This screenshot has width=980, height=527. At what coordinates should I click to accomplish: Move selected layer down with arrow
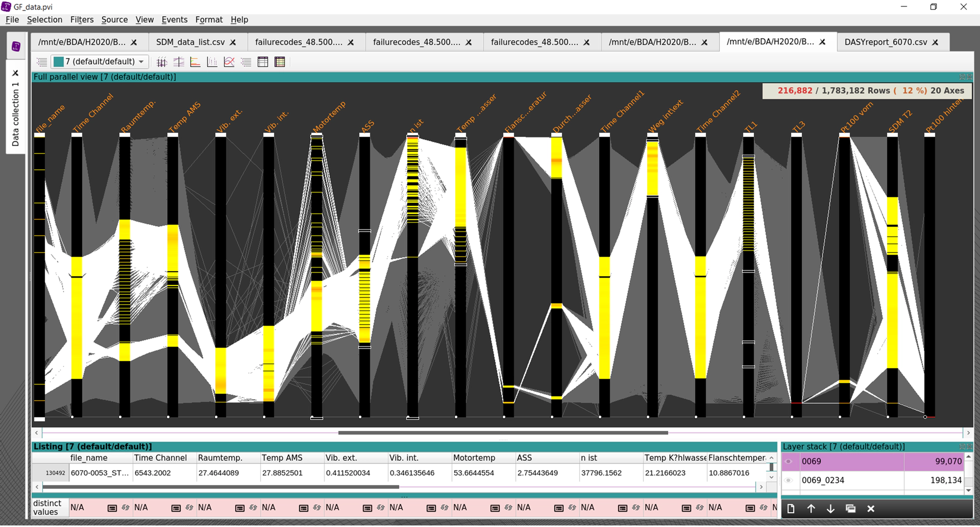[830, 509]
